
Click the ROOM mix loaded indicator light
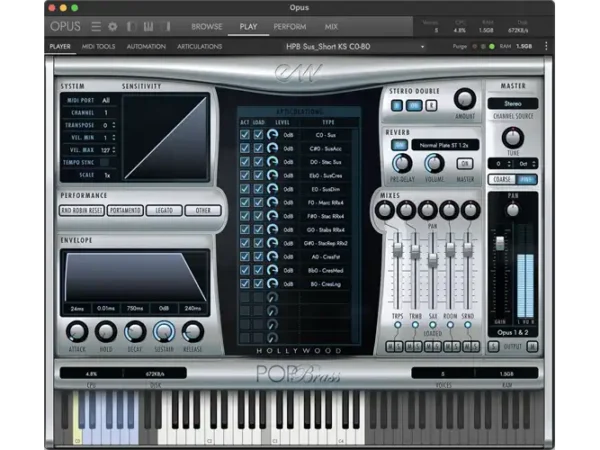coord(450,325)
